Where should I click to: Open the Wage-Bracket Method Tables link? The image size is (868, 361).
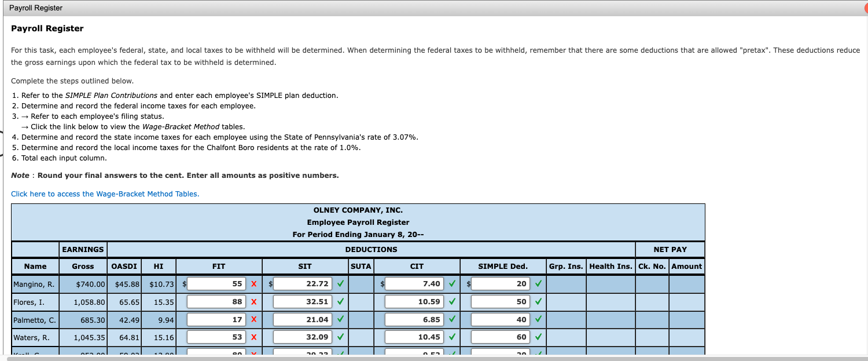(x=105, y=194)
